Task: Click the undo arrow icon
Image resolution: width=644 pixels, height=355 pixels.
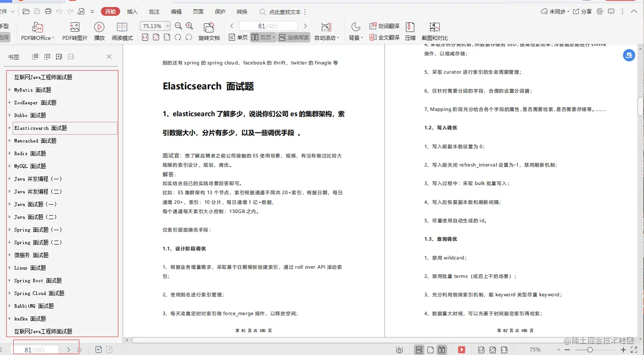Action: 59,11
